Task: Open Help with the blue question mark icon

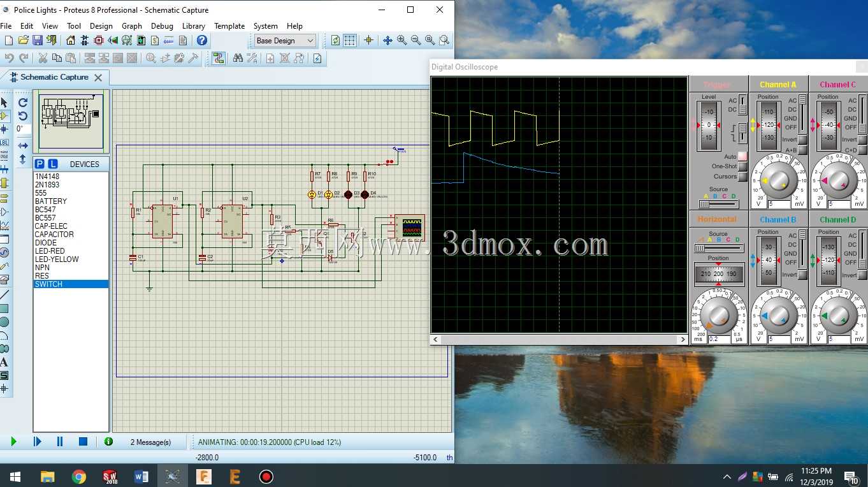Action: [x=202, y=40]
